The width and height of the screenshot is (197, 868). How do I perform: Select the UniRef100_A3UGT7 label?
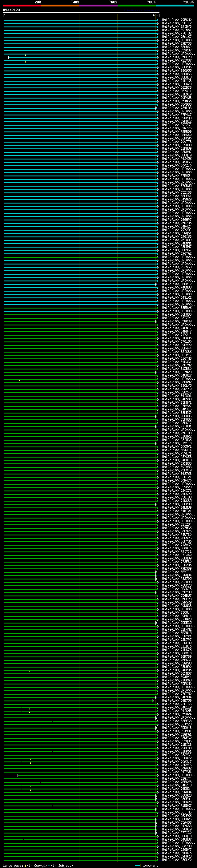177,423
